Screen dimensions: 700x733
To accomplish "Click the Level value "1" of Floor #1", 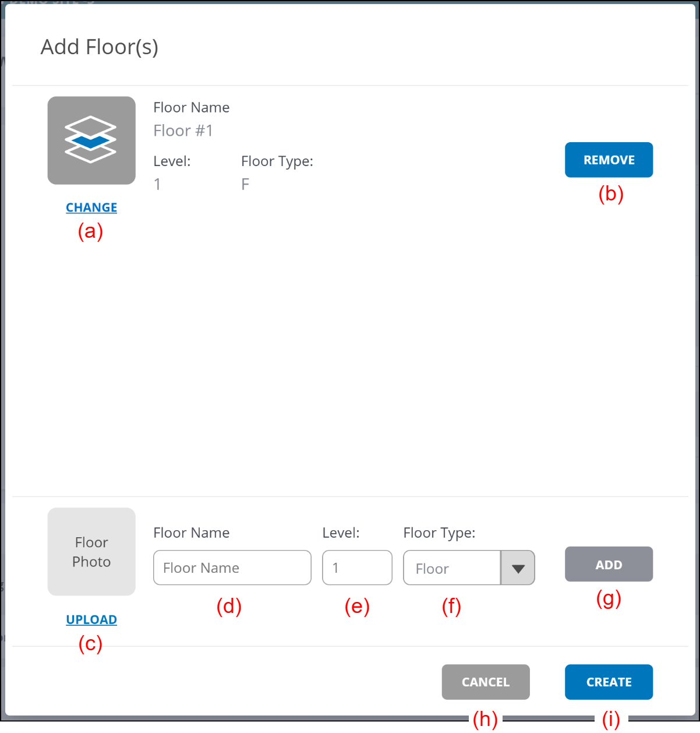I will pos(157,185).
